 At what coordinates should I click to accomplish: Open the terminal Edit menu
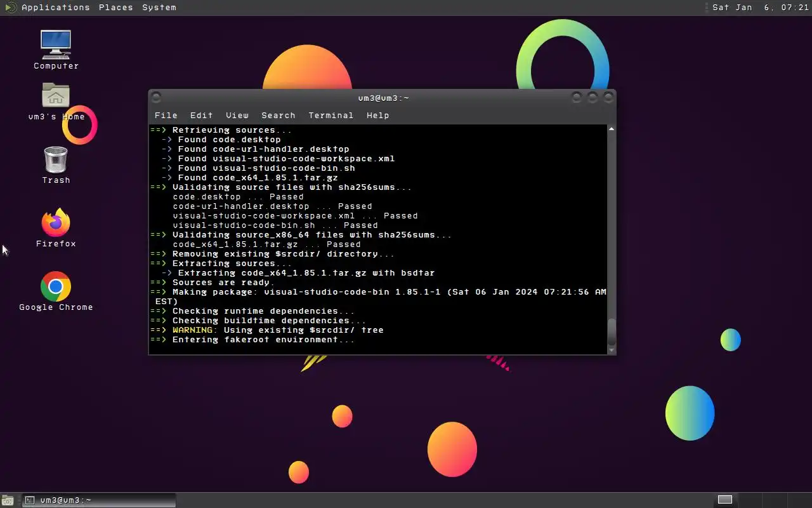click(x=202, y=116)
